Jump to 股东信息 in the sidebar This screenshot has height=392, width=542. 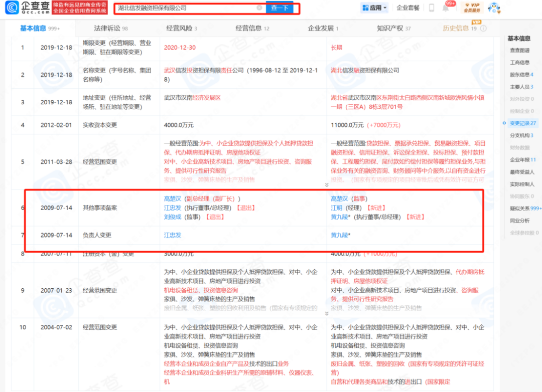pos(519,75)
